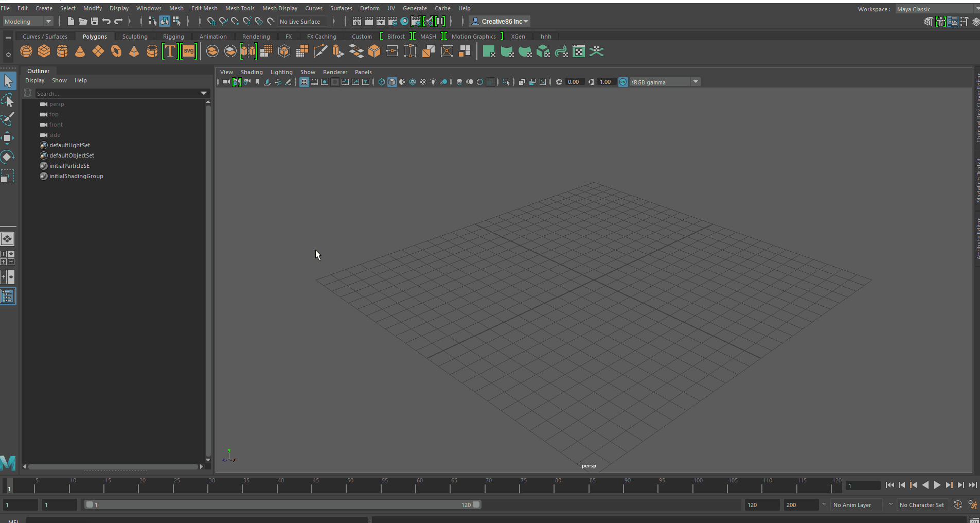Toggle smooth shade all in viewport toolbar
The width and height of the screenshot is (980, 523).
coord(392,82)
